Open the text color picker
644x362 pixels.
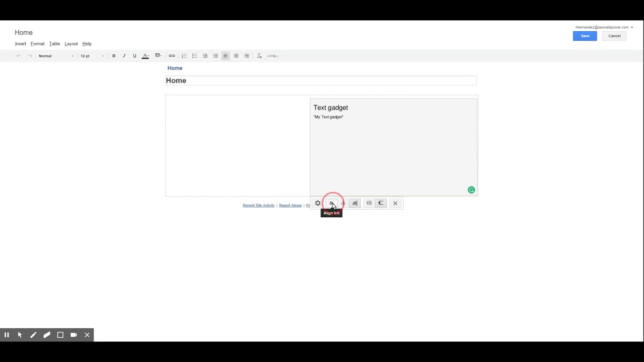coord(145,56)
